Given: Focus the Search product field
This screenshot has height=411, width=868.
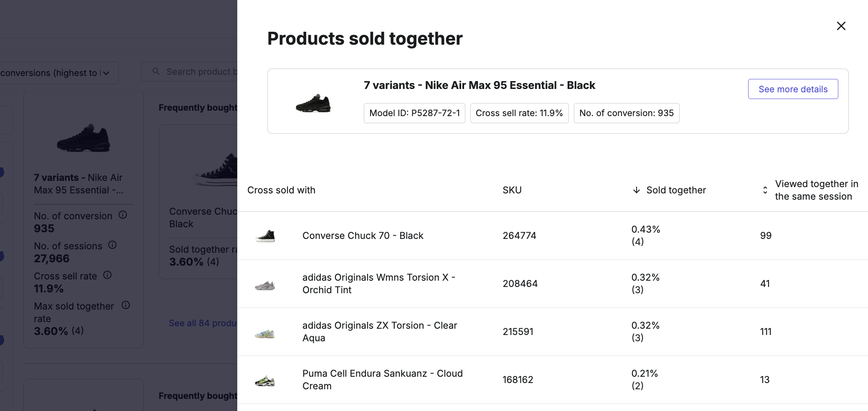Looking at the screenshot, I should coord(189,71).
